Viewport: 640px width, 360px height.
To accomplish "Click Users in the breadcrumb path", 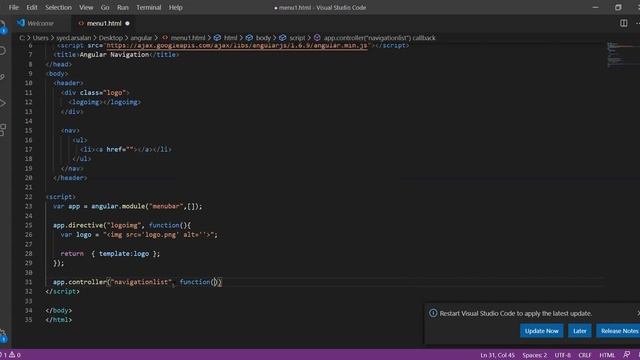I will click(40, 38).
